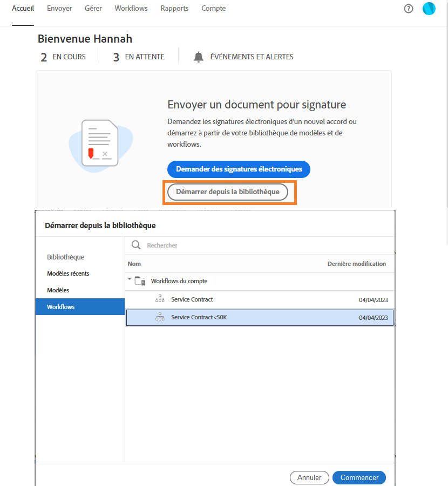This screenshot has height=486, width=448.
Task: Go to the Accueil tab
Action: [x=23, y=9]
